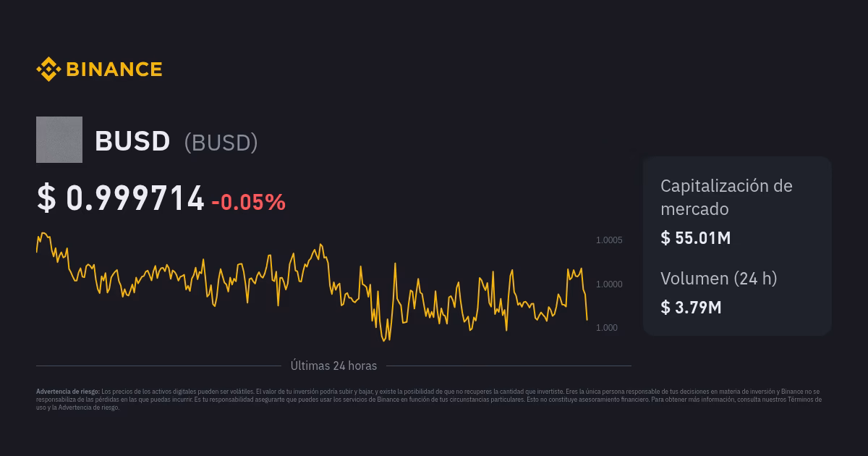Click the bold Advertencia de riesgo heading
Screen dimensions: 868x456
tap(68, 392)
